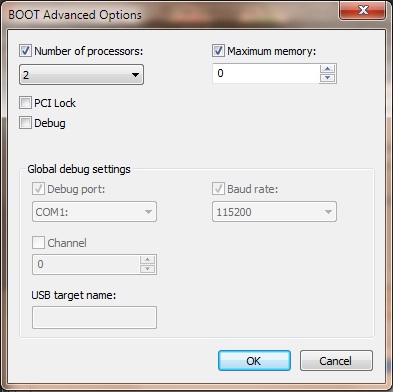The image size is (393, 392).
Task: Enable the PCI Lock checkbox
Action: tap(25, 103)
